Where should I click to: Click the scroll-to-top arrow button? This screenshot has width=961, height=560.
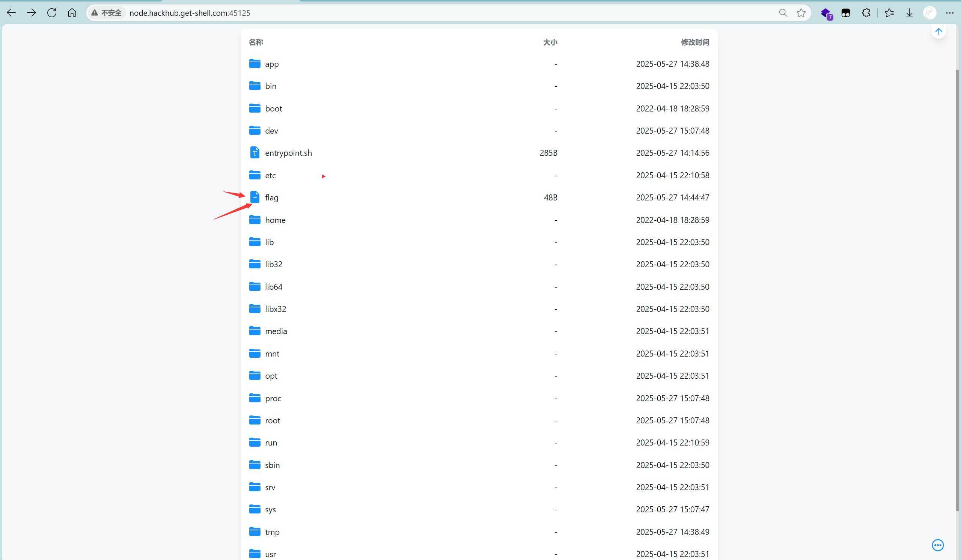click(938, 32)
